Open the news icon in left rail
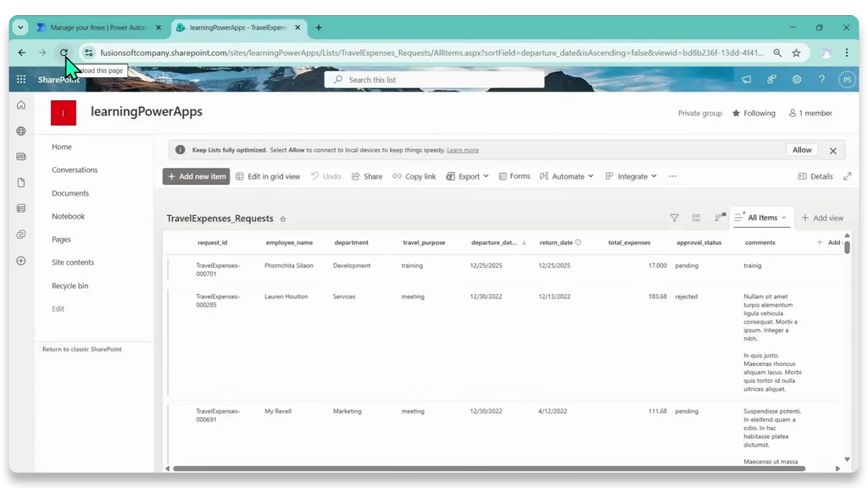Viewport: 868px width, 488px height. click(x=21, y=157)
